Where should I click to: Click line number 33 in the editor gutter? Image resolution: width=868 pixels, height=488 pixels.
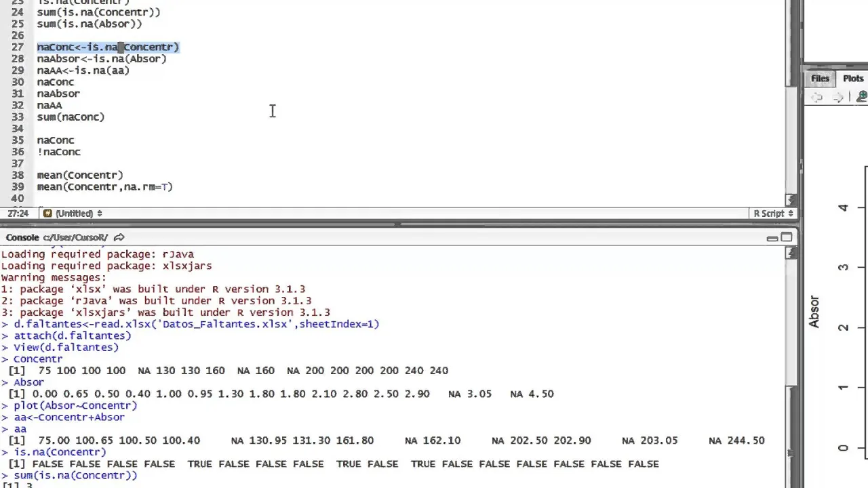coord(18,117)
